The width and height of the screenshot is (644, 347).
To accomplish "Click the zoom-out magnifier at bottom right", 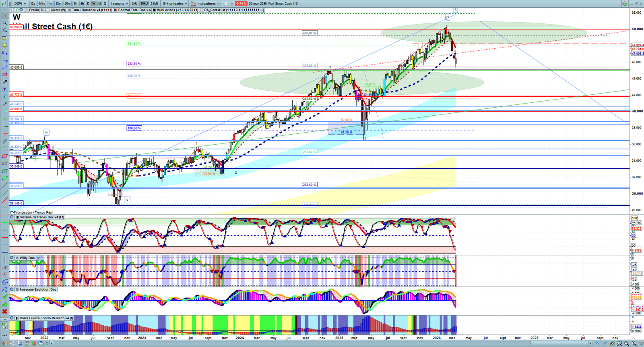I will pos(626,343).
